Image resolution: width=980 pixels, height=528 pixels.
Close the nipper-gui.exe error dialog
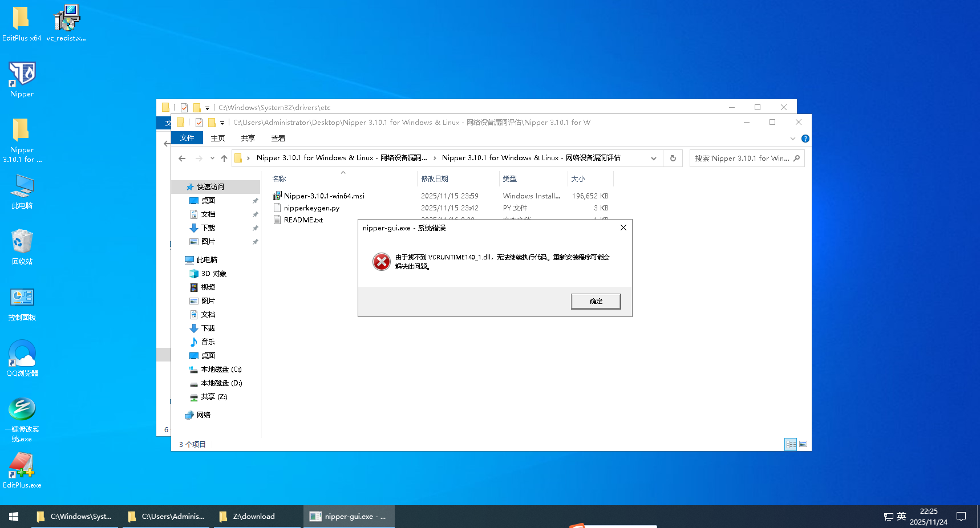click(x=623, y=228)
